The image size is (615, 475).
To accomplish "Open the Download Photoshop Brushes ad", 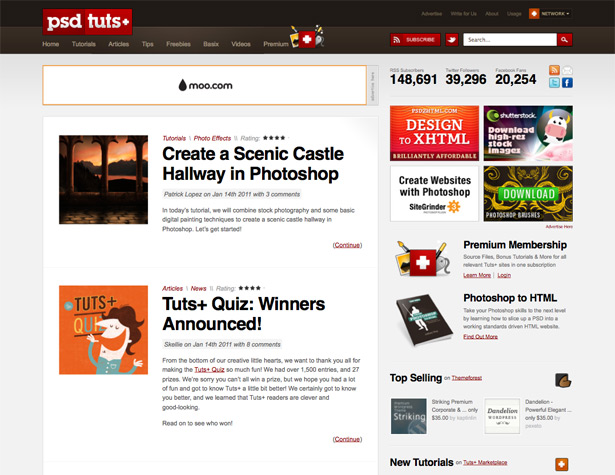I will [x=528, y=193].
